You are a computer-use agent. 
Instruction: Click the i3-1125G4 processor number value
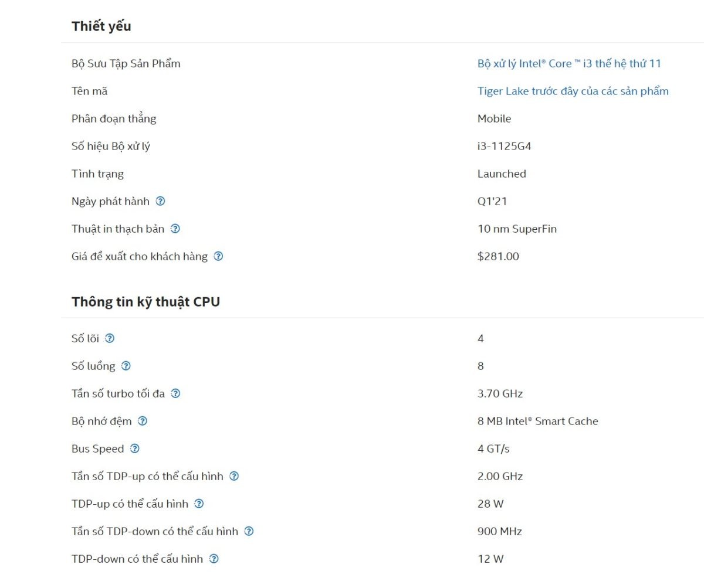504,146
